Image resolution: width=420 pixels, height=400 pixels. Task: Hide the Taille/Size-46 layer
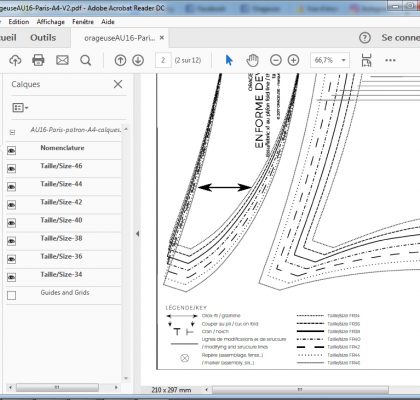12,169
